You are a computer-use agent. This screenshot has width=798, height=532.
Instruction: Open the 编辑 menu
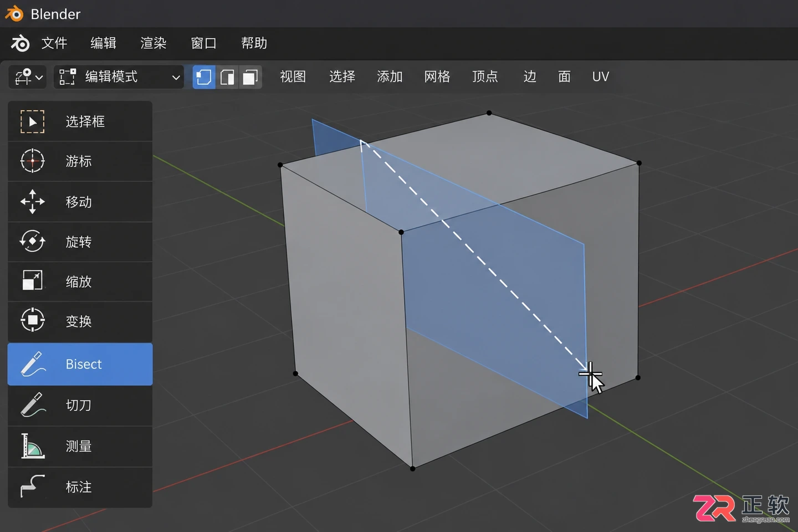[x=103, y=43]
